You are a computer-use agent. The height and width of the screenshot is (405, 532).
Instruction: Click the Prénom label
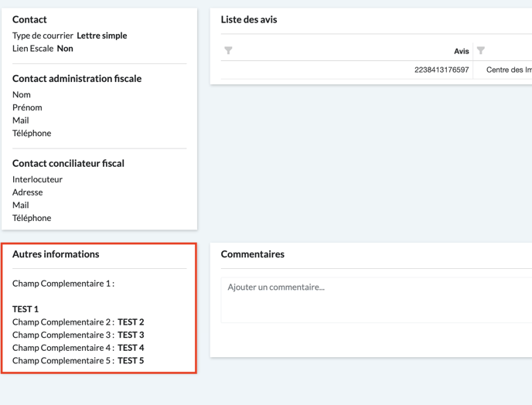pyautogui.click(x=27, y=107)
